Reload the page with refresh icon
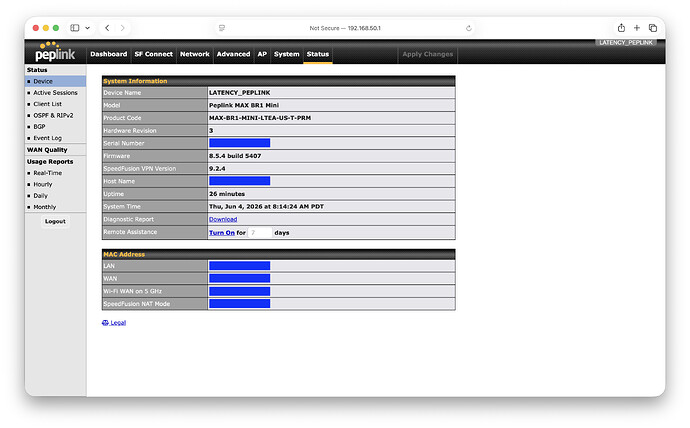Screen dimensions: 690x428 (469, 28)
